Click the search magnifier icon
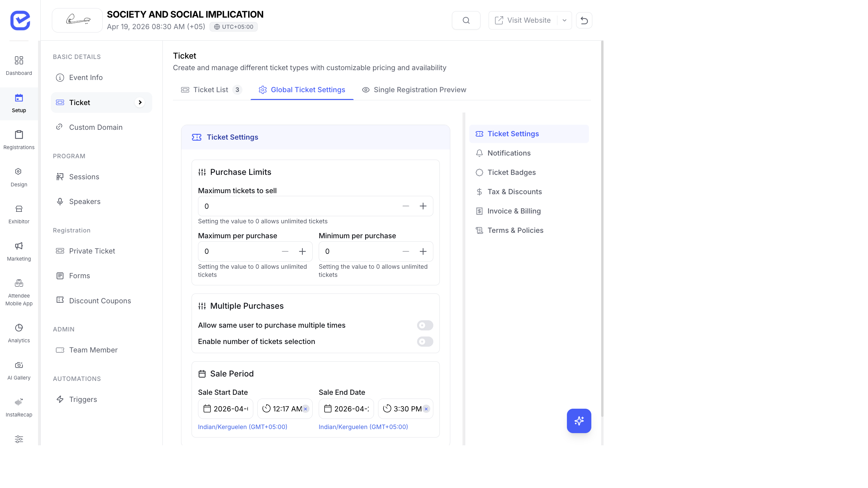This screenshot has height=488, width=868. 466,20
